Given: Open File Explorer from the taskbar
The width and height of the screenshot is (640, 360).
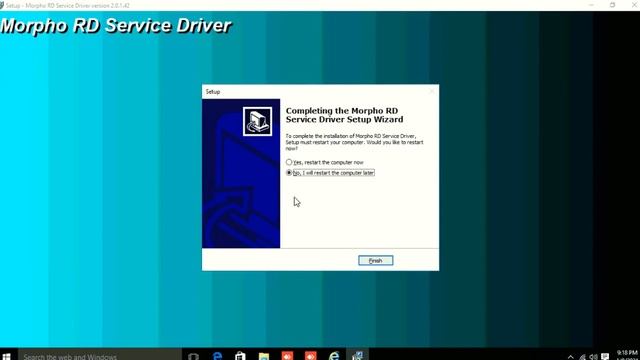Looking at the screenshot, I should coord(264,356).
